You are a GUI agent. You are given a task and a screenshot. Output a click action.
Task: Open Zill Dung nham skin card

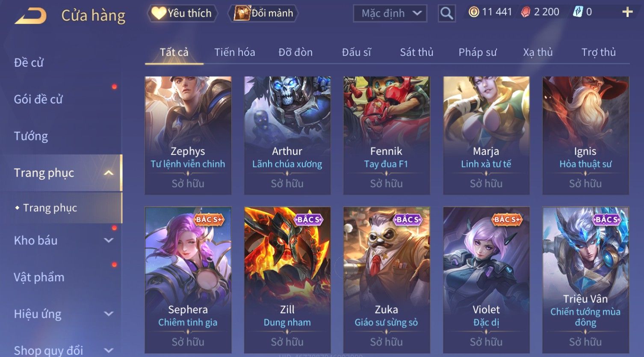[x=287, y=280]
